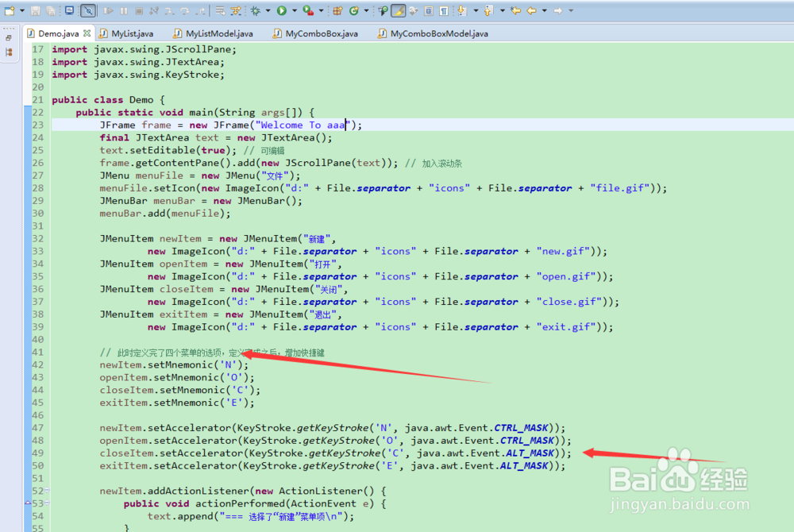
Task: Open the New wizard dropdown arrow
Action: [22, 10]
